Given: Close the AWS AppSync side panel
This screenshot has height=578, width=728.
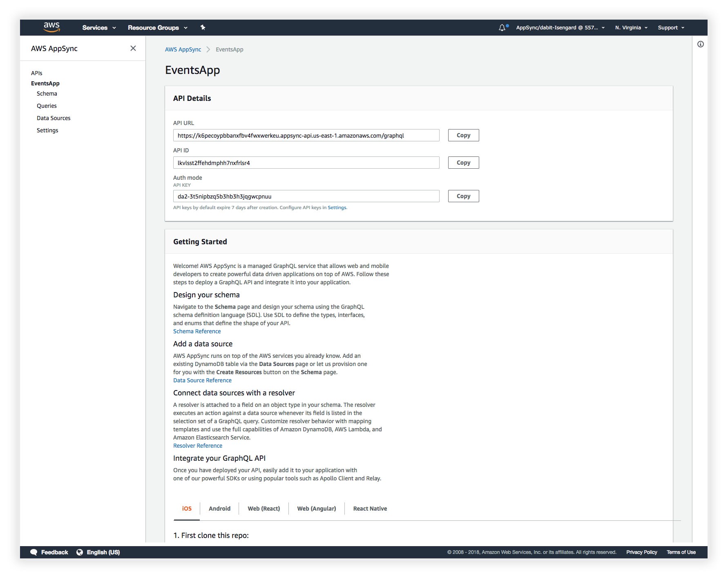Looking at the screenshot, I should click(x=133, y=48).
